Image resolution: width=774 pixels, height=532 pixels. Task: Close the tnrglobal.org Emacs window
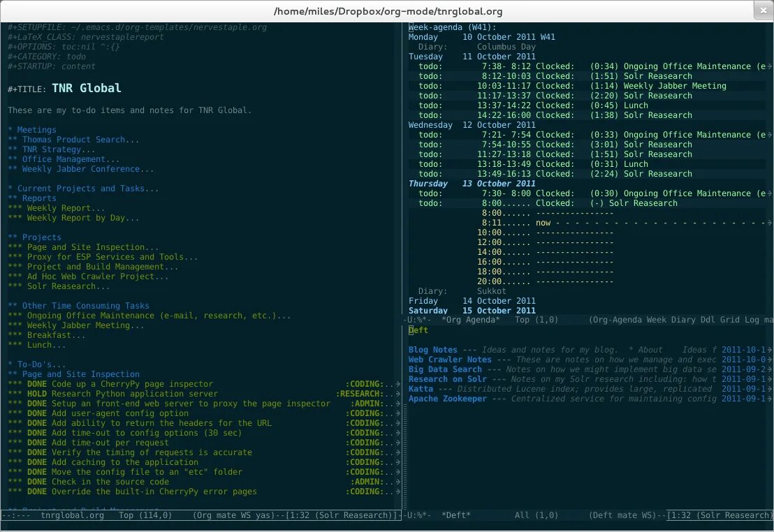click(x=763, y=10)
